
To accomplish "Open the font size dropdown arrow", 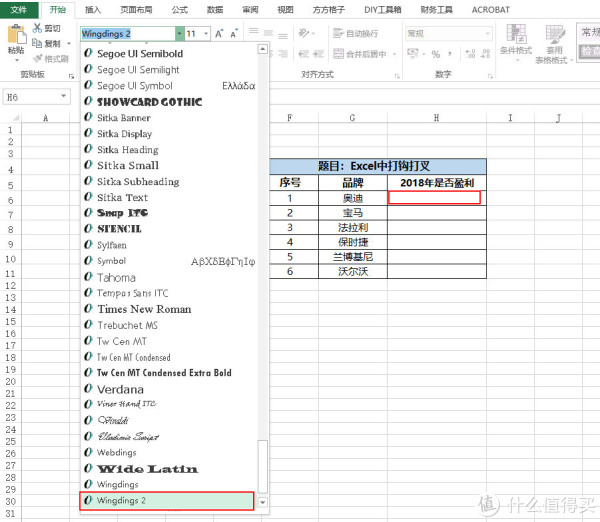I will [x=206, y=34].
